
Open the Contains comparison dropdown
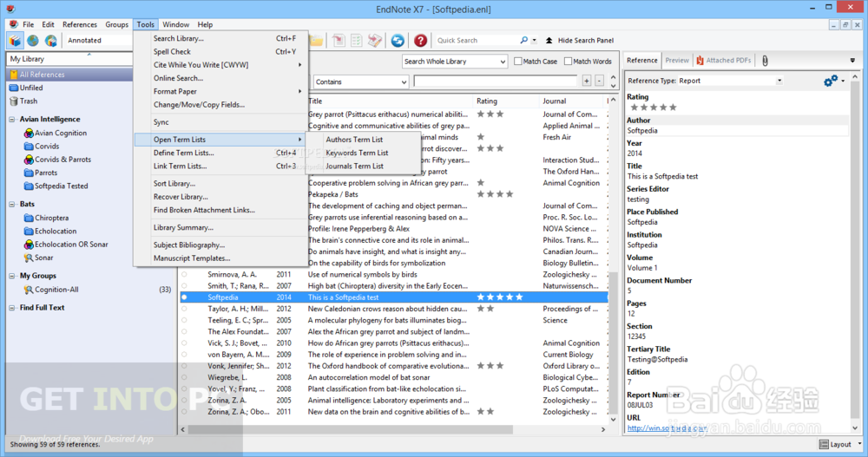coord(361,82)
